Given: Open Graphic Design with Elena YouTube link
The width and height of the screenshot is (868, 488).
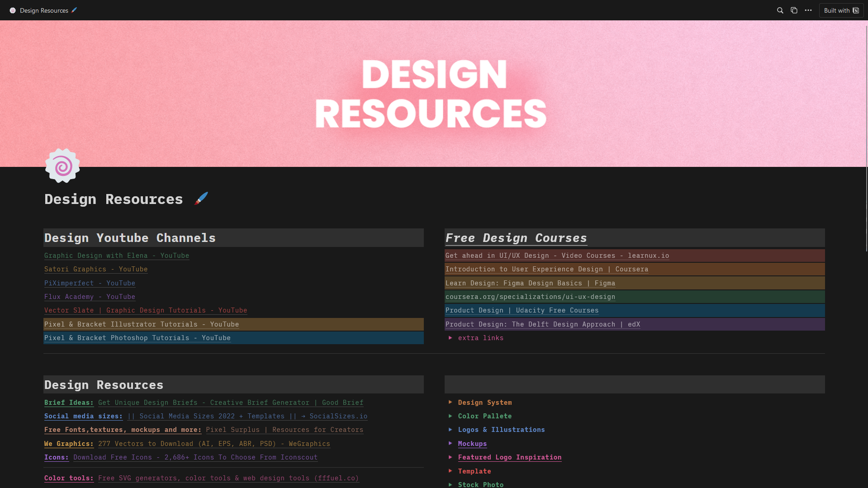Looking at the screenshot, I should pos(117,256).
